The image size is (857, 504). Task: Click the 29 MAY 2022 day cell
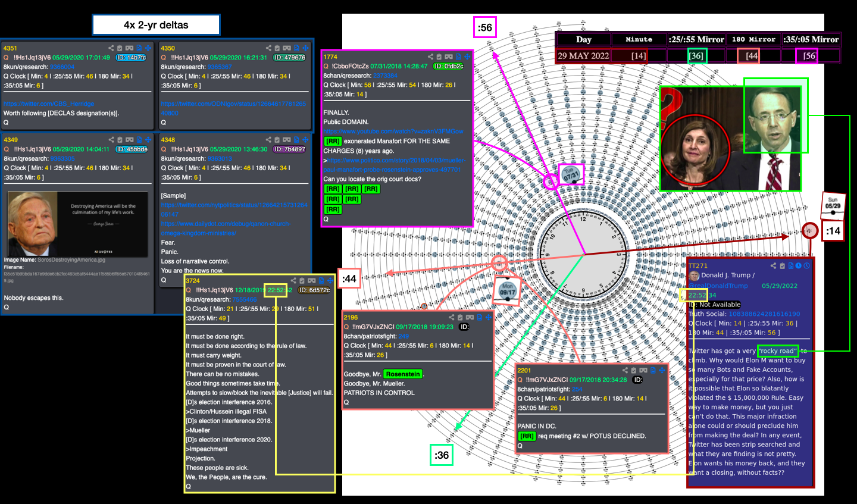pos(583,55)
